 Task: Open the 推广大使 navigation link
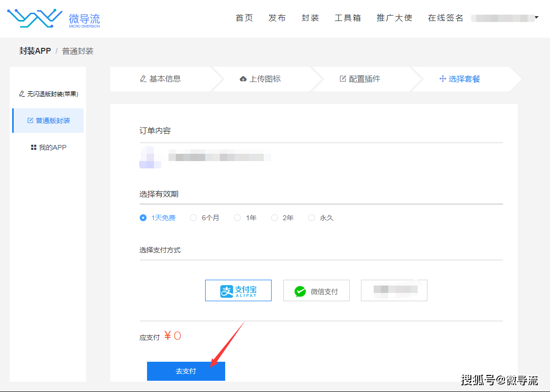click(394, 18)
